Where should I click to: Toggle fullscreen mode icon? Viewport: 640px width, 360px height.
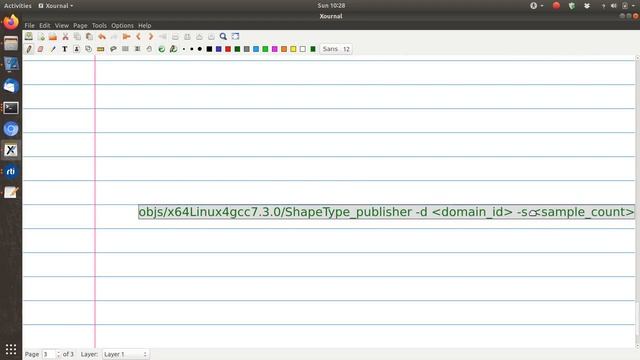click(x=236, y=36)
